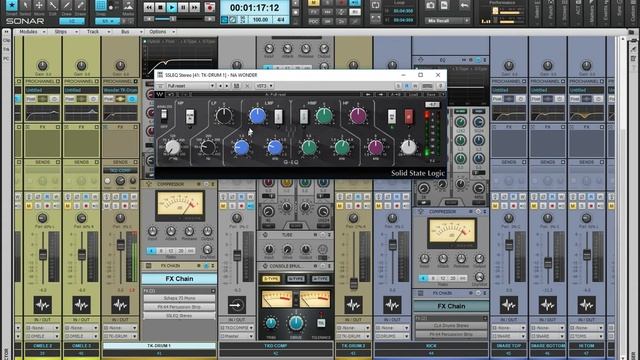Toggle the red EQ In switch
Image resolution: width=640 pixels, height=360 pixels.
[408, 117]
